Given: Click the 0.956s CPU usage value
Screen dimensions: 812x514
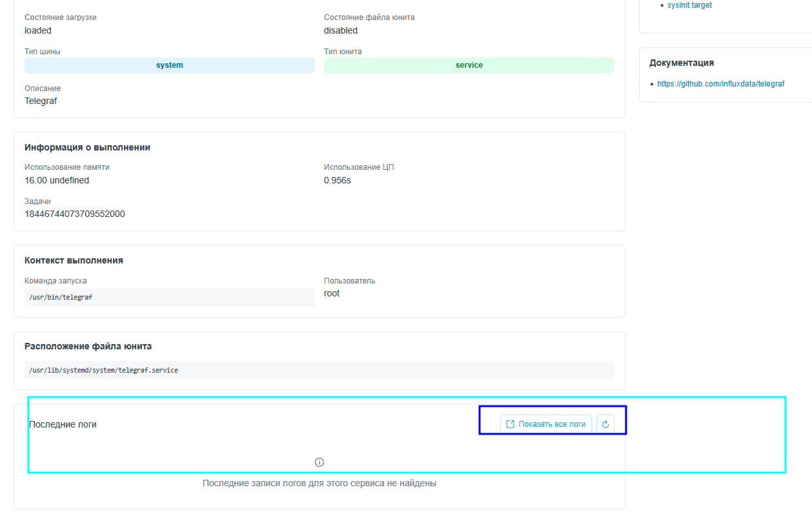Looking at the screenshot, I should pyautogui.click(x=337, y=180).
